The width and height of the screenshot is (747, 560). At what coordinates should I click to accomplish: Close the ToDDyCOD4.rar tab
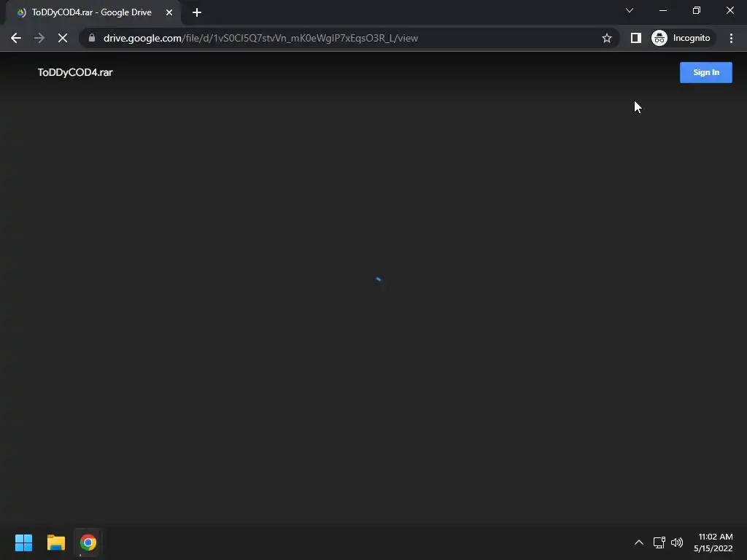(169, 12)
